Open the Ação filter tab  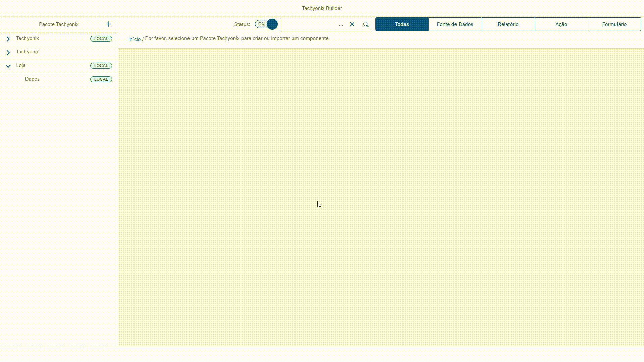(561, 24)
